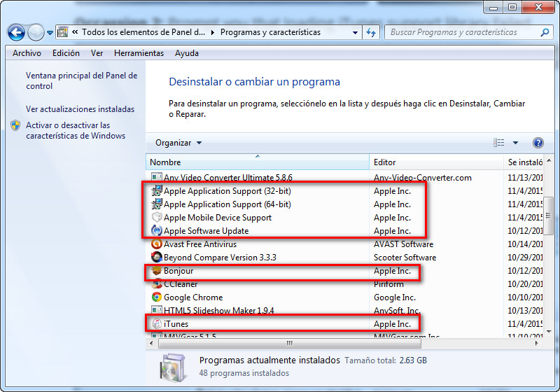The height and width of the screenshot is (392, 560).
Task: Open the Herramientas menu
Action: point(139,53)
